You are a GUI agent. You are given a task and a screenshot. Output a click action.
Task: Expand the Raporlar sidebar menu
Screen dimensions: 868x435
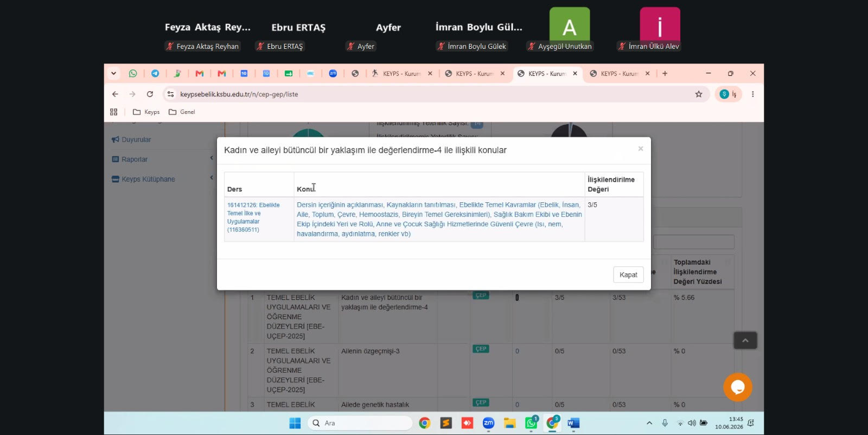tap(163, 159)
